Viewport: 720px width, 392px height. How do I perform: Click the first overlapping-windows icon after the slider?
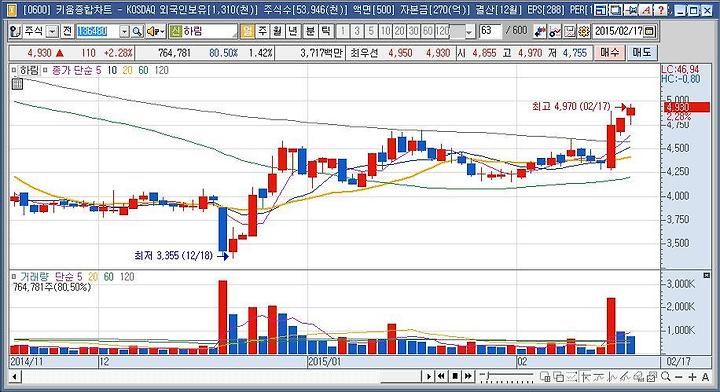point(545,377)
